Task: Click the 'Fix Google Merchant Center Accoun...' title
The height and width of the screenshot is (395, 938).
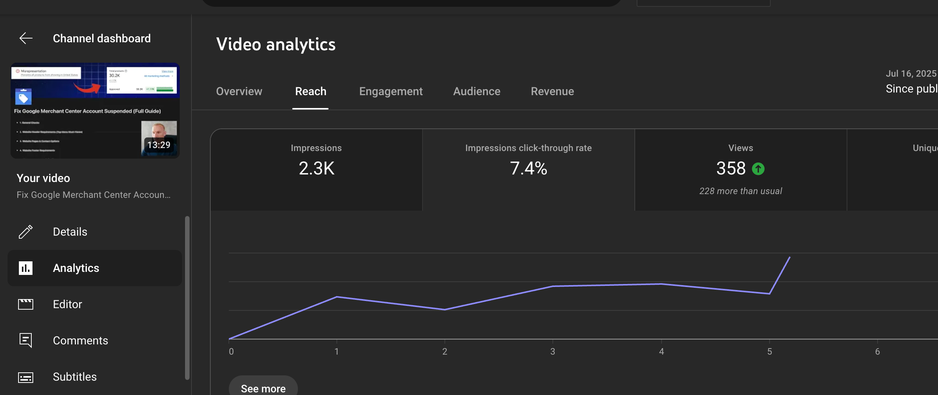Action: (94, 195)
